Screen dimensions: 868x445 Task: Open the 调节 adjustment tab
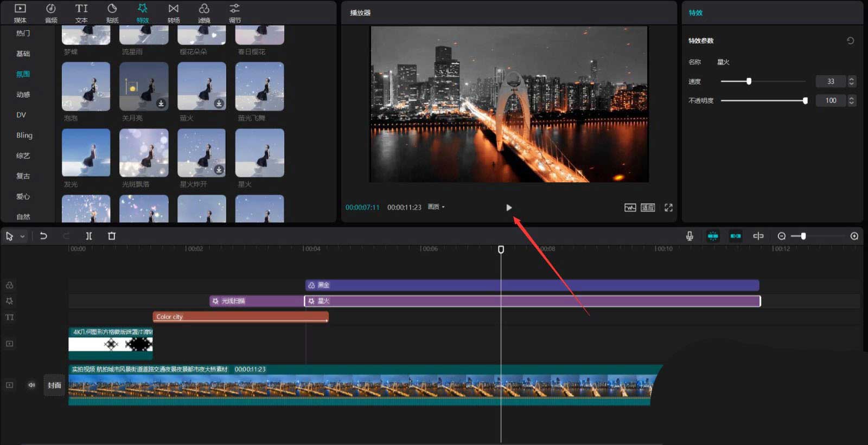pyautogui.click(x=234, y=13)
